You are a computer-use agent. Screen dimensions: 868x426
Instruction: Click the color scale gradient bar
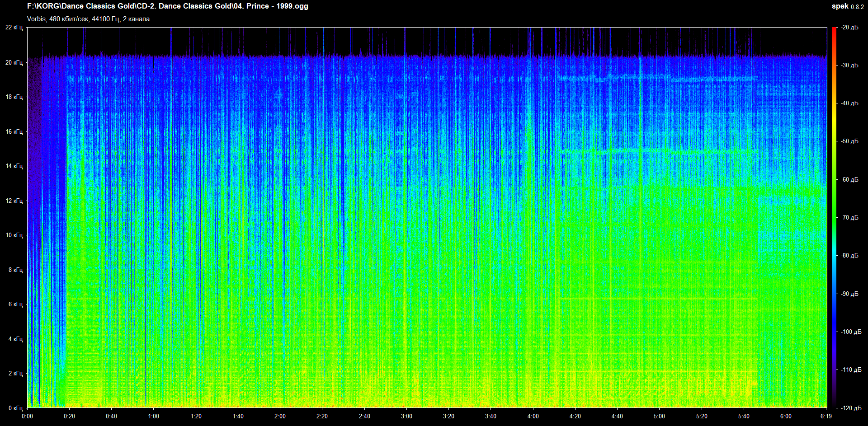(834, 217)
